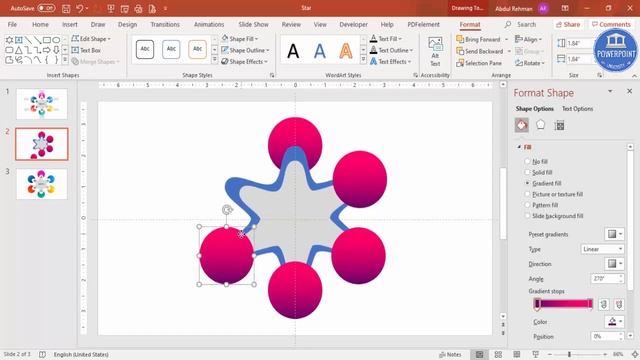Switch to the Design tab
Viewport: 640px width, 360px height.
pyautogui.click(x=127, y=24)
